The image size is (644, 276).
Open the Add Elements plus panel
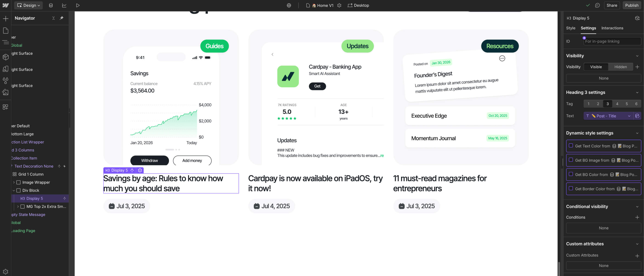pos(6,19)
